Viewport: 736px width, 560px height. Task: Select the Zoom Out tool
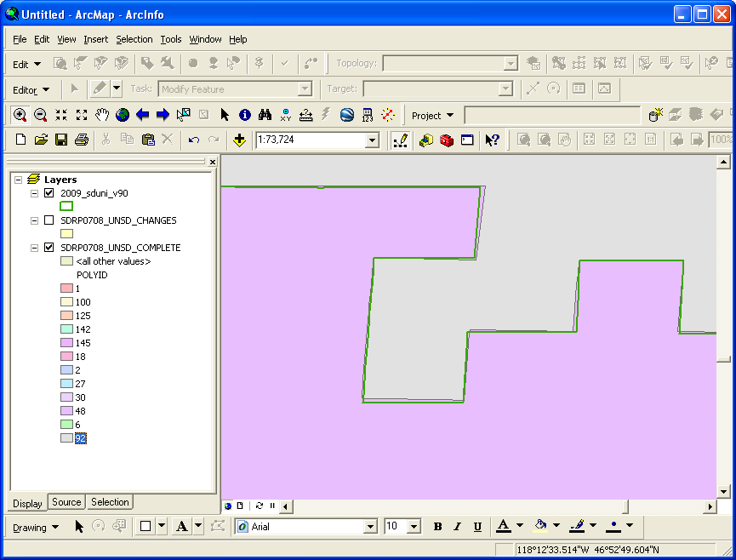(x=40, y=115)
